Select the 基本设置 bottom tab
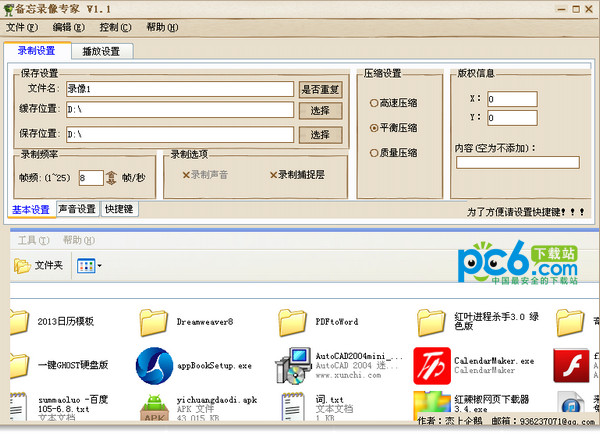Viewport: 600px width, 434px height. pyautogui.click(x=31, y=210)
